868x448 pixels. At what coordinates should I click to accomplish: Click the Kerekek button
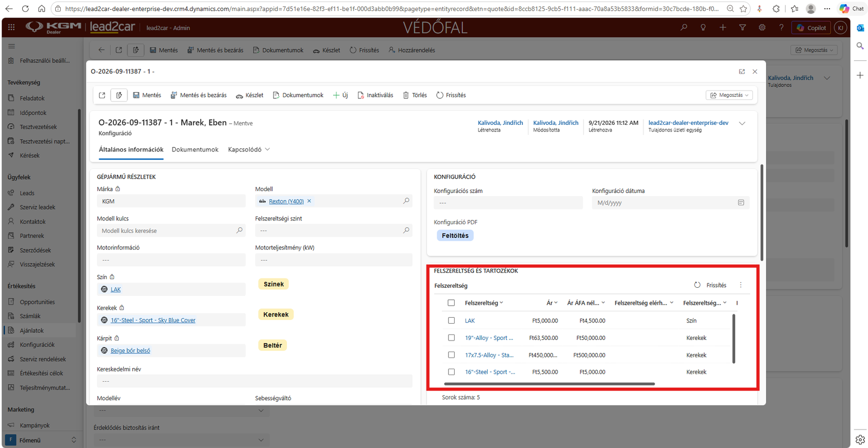click(276, 314)
